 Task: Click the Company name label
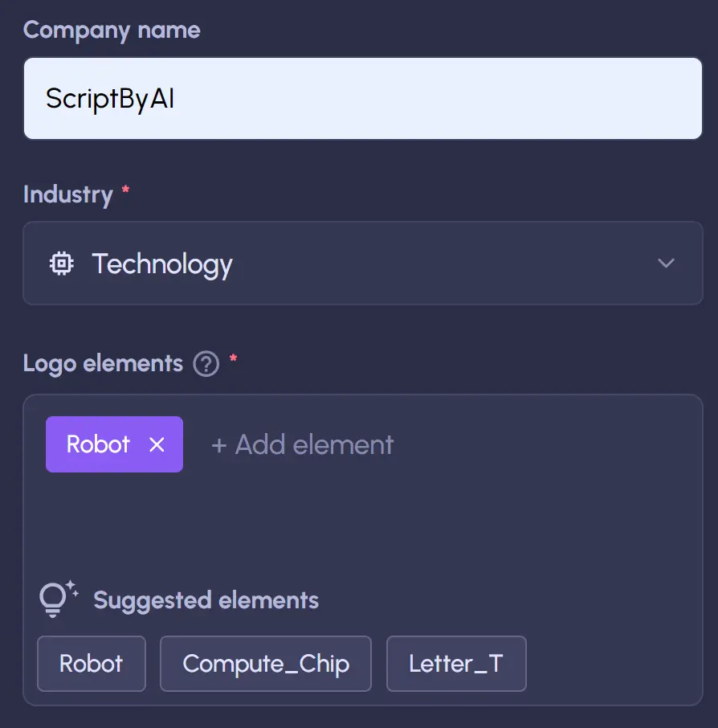click(x=112, y=31)
